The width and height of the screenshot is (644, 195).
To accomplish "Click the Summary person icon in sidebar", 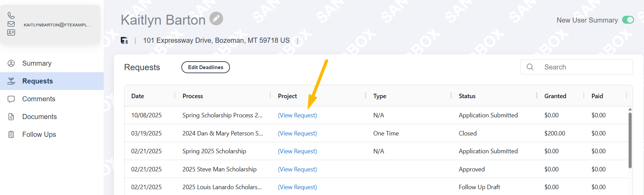I will pos(11,63).
